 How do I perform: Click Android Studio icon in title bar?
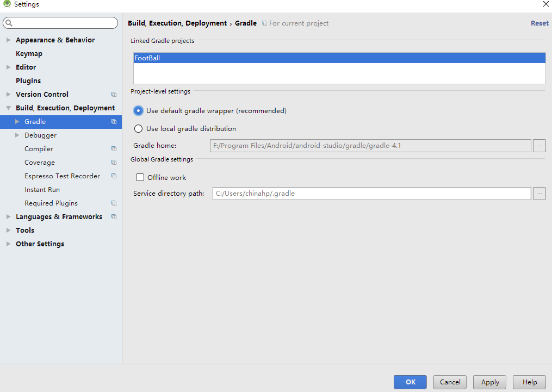pyautogui.click(x=7, y=4)
